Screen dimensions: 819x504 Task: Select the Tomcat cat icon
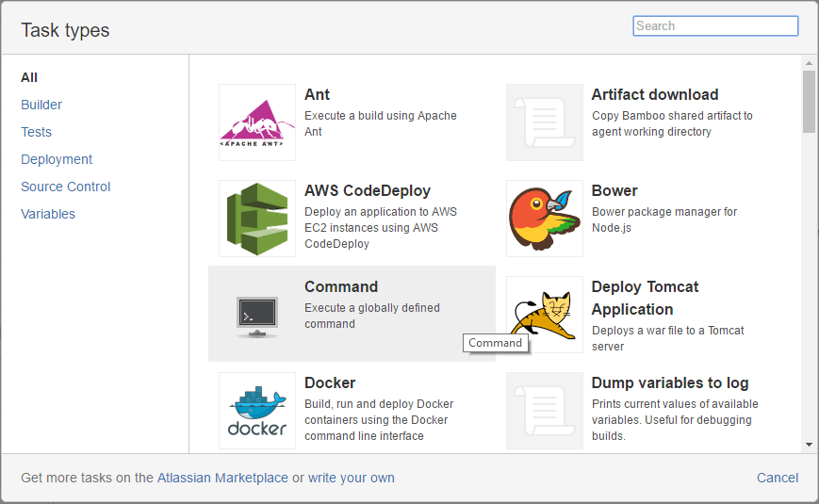[x=544, y=315]
